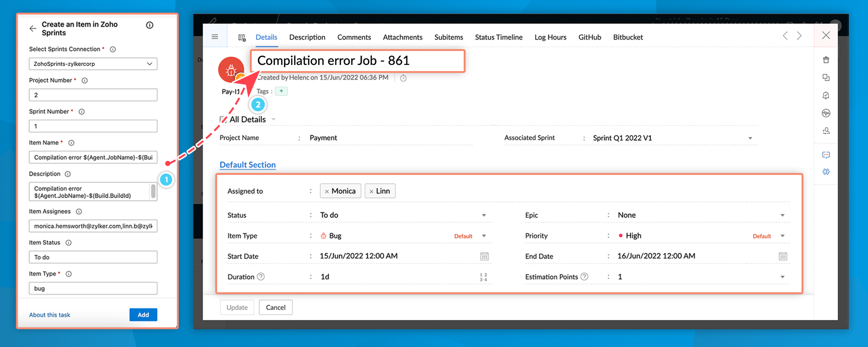The image size is (868, 347).
Task: Click item title Compilation error Job - 861
Action: pos(334,61)
